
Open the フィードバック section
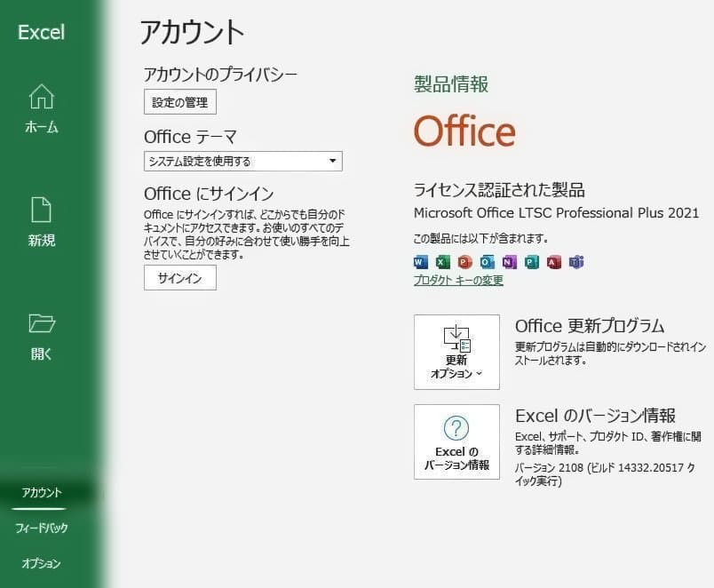point(40,528)
